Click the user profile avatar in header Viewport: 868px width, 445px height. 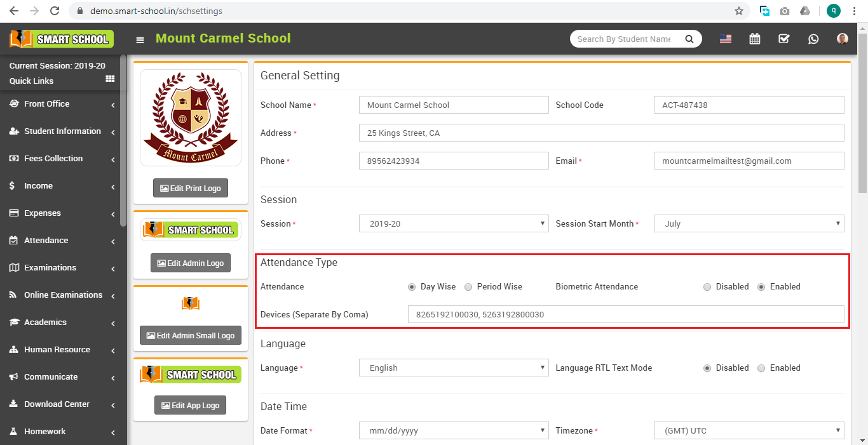click(843, 39)
